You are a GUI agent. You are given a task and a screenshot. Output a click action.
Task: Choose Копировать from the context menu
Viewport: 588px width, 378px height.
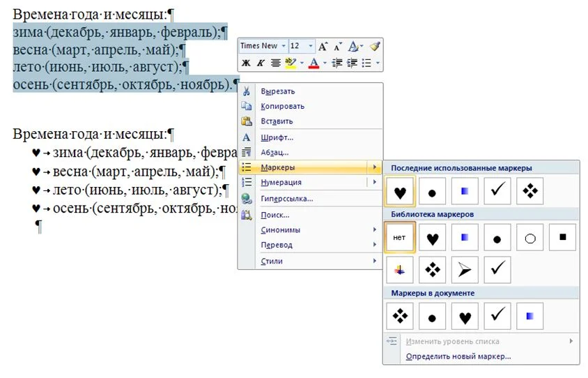[x=282, y=106]
